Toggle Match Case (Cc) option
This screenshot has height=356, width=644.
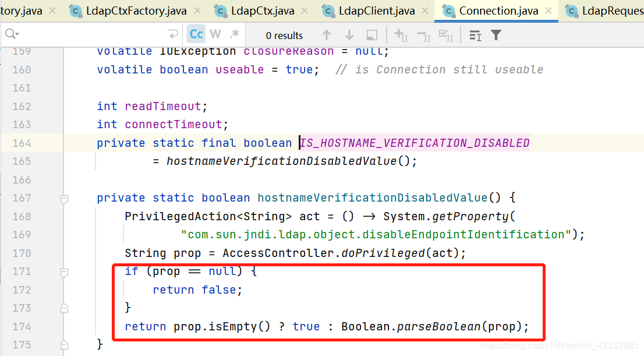[196, 34]
